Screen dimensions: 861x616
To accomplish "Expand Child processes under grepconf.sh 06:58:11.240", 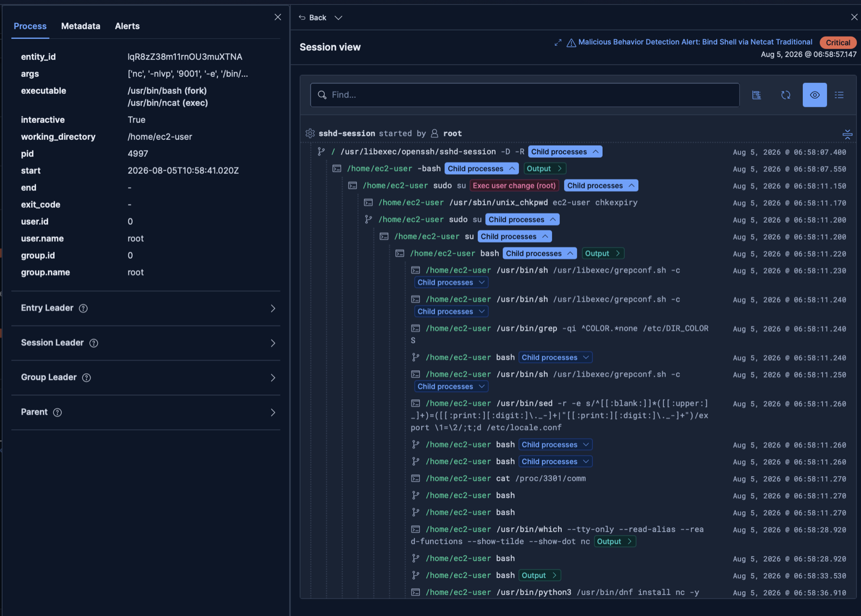I will (451, 311).
